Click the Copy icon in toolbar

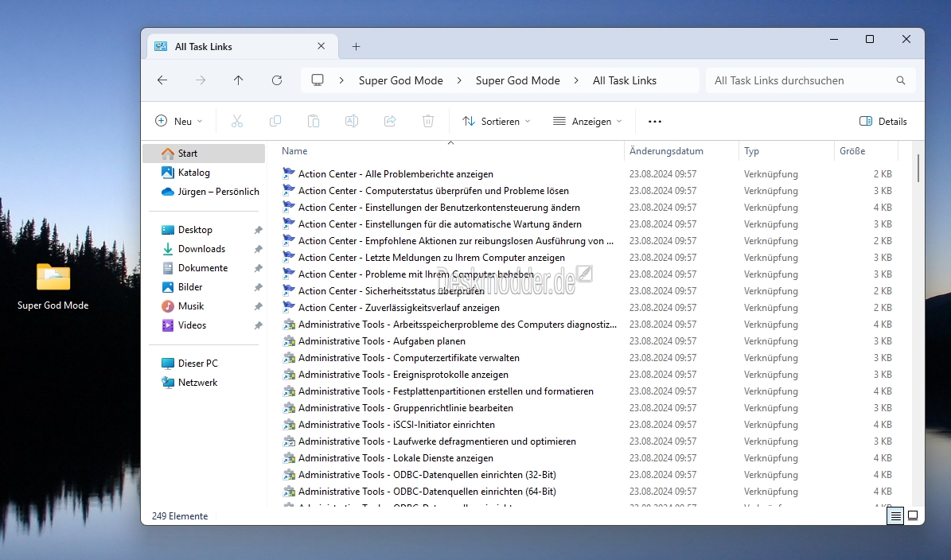tap(275, 121)
